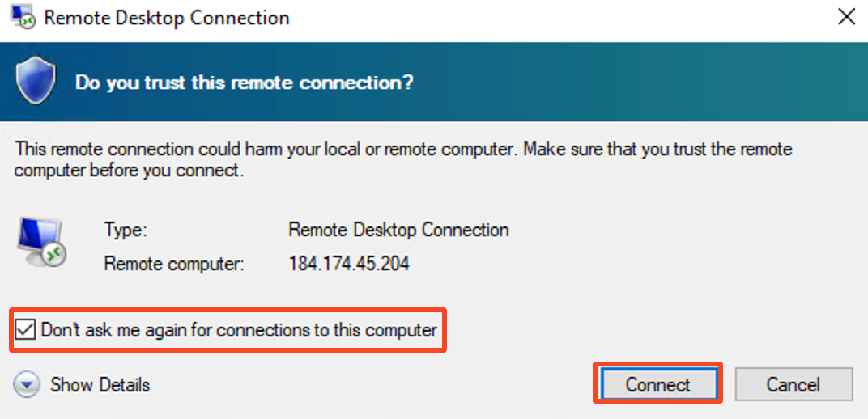
Task: Click the "Don't ask me again" label text
Action: (239, 330)
